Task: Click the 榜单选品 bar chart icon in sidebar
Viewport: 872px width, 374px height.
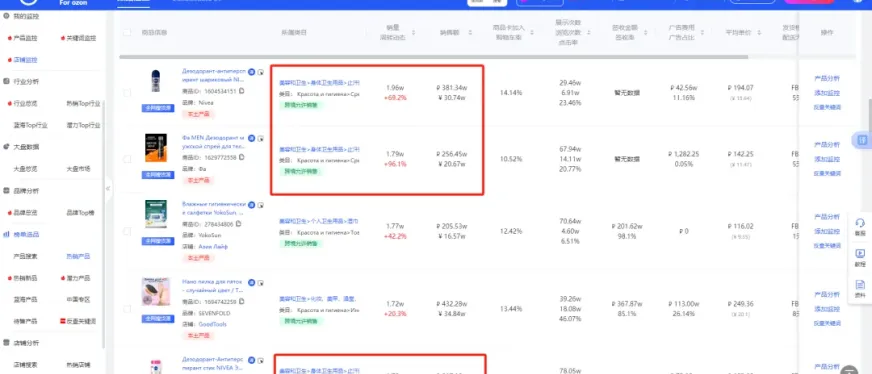Action: tap(7, 235)
